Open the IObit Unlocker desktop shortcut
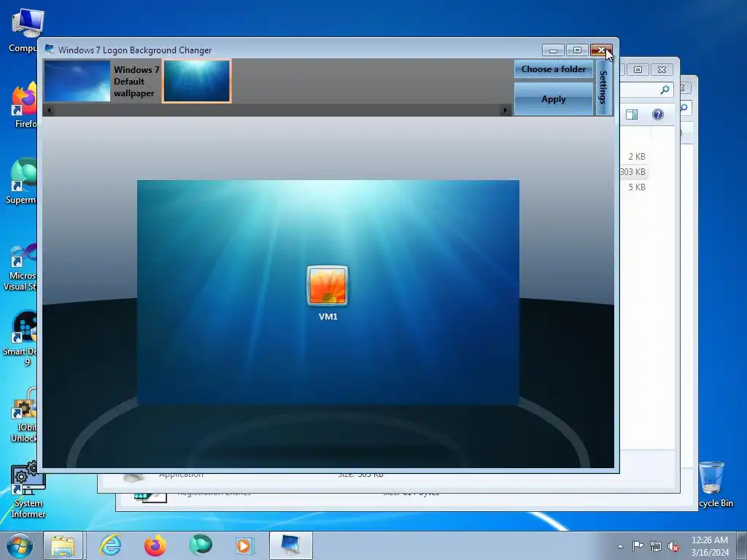The height and width of the screenshot is (560, 747). (24, 415)
